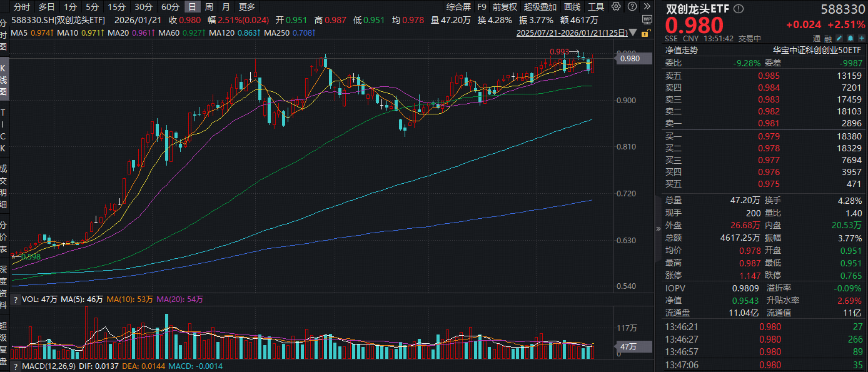Set a price alert via the bell icon
The image size is (868, 372).
(850, 38)
